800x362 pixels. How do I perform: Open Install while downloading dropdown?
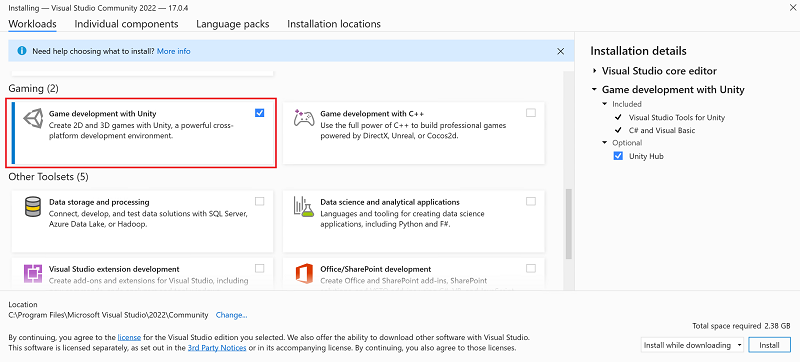tap(692, 345)
